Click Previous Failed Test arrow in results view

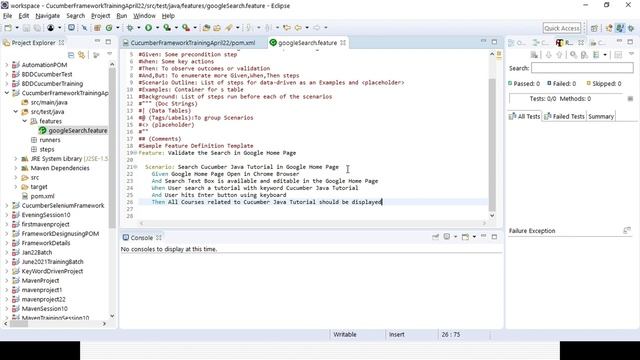pyautogui.click(x=559, y=55)
